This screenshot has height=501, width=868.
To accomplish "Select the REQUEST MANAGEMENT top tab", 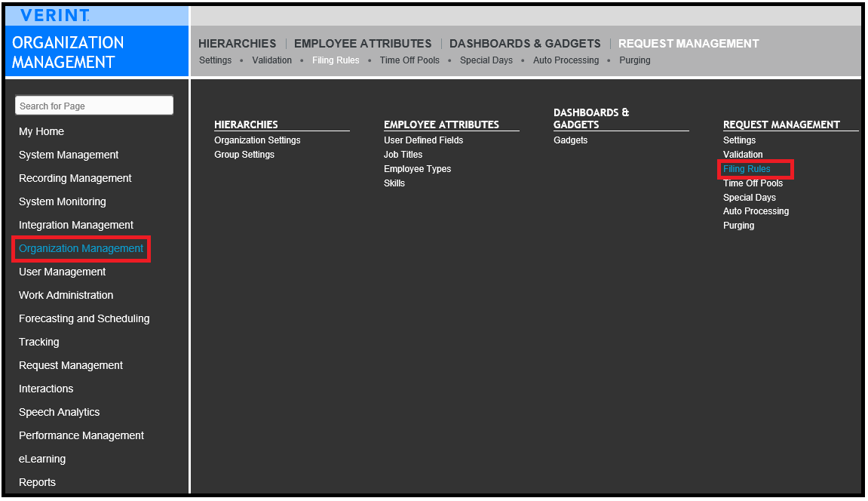I will pos(689,43).
